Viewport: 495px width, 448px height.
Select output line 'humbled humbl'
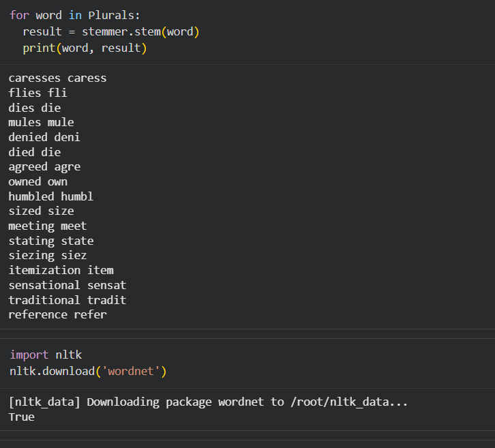(51, 196)
